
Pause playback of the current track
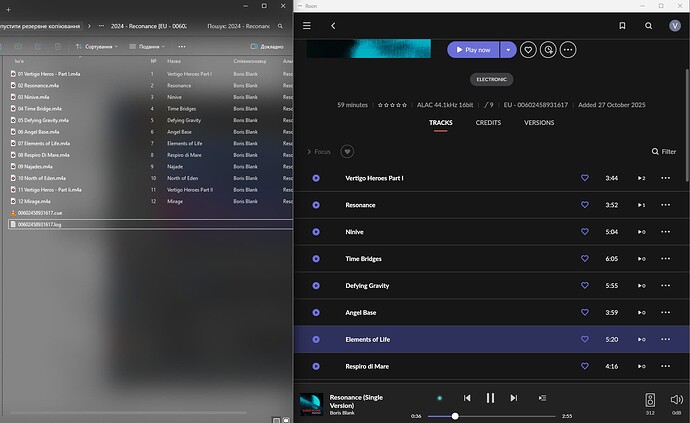pos(490,398)
